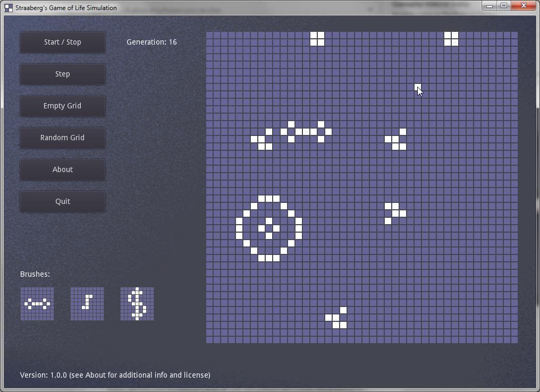
Task: Minimize the Game of Life window
Action: pos(490,5)
